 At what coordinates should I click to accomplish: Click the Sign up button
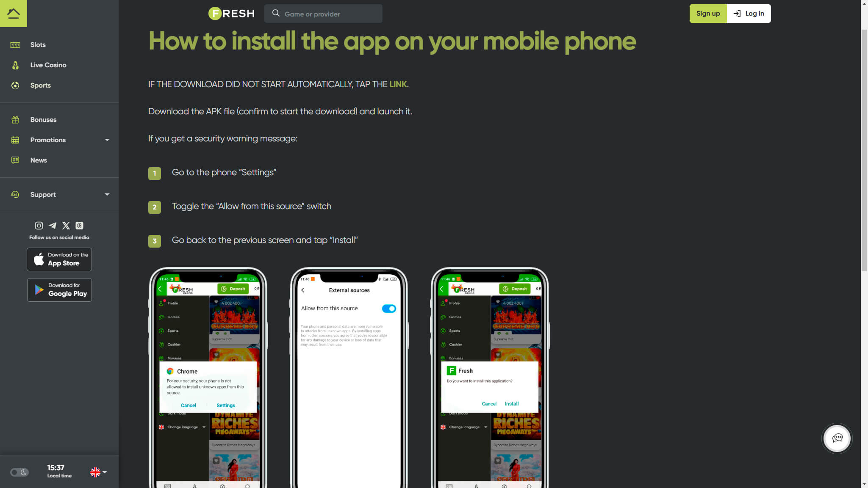(707, 13)
